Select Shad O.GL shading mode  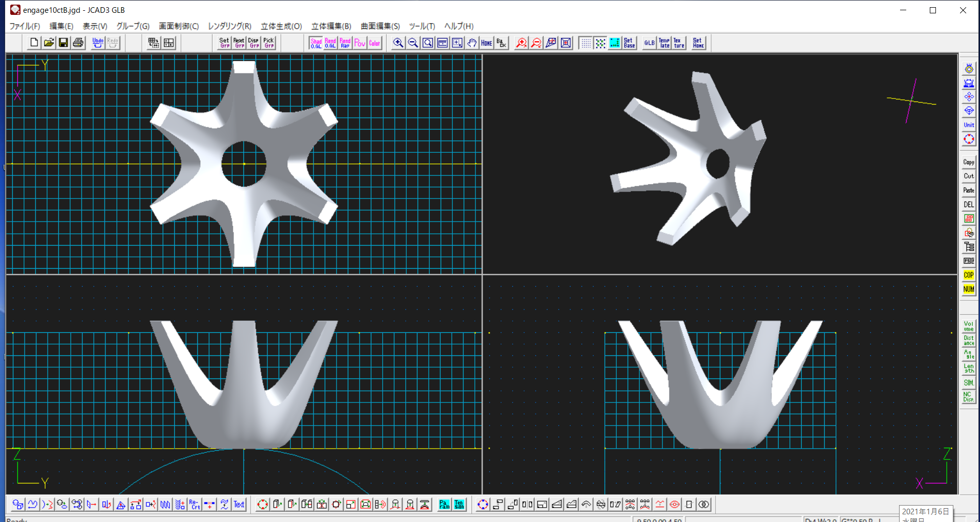coord(316,43)
